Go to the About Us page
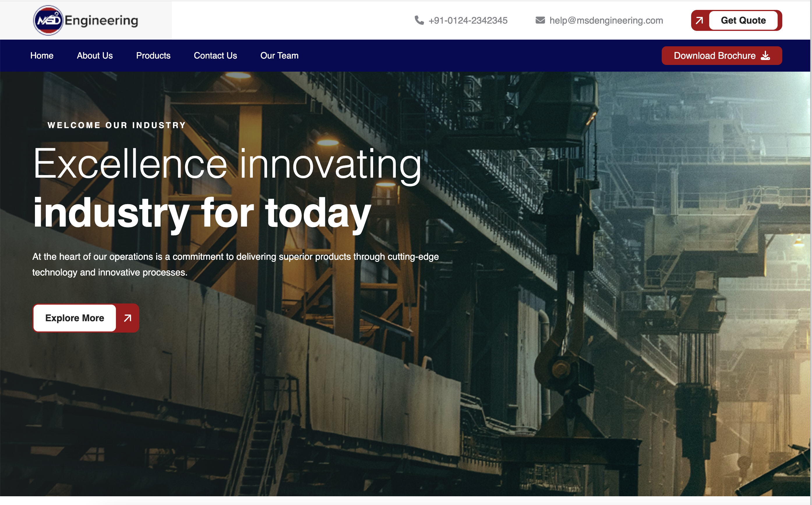Screen dimensions: 812x505 [x=95, y=55]
